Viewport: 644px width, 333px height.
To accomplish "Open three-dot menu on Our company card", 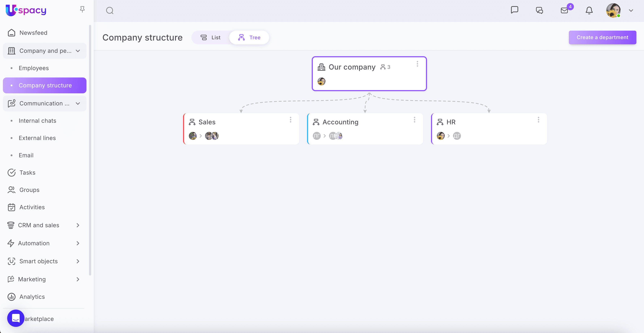I will [417, 64].
